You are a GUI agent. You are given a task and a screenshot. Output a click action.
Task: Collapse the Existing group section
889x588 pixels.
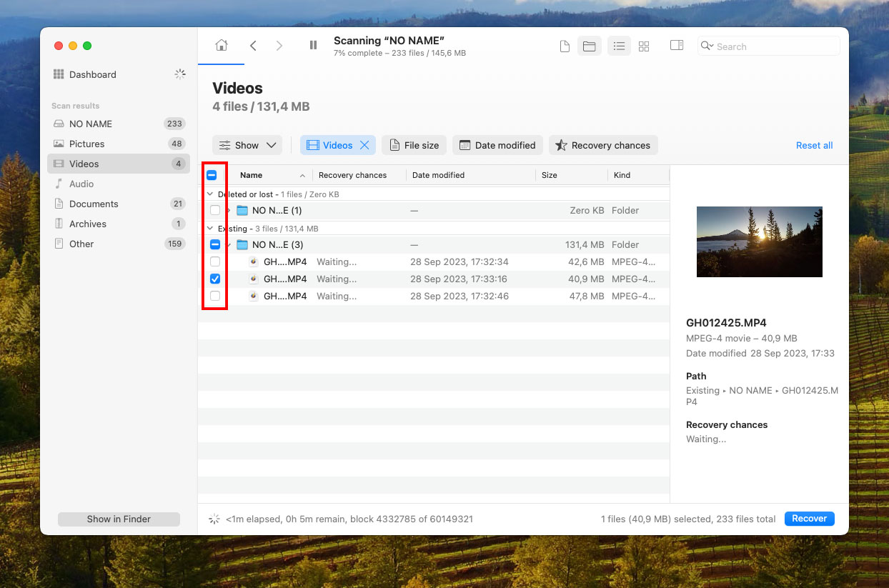click(x=210, y=229)
